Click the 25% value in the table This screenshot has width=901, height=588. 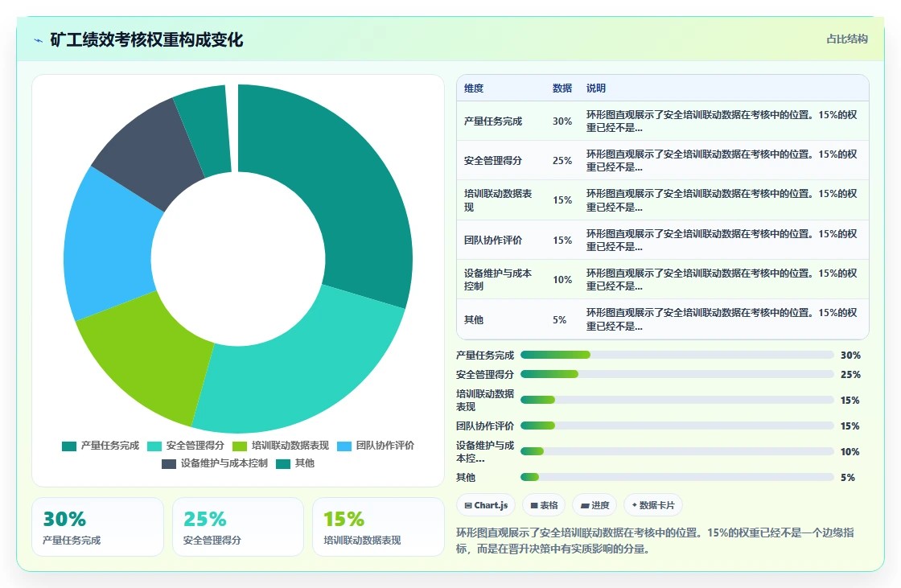(x=562, y=161)
